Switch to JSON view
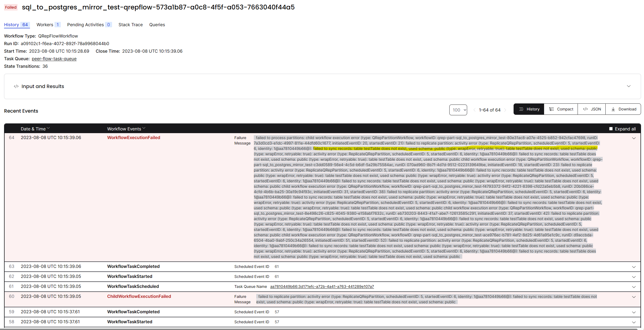 pos(592,109)
